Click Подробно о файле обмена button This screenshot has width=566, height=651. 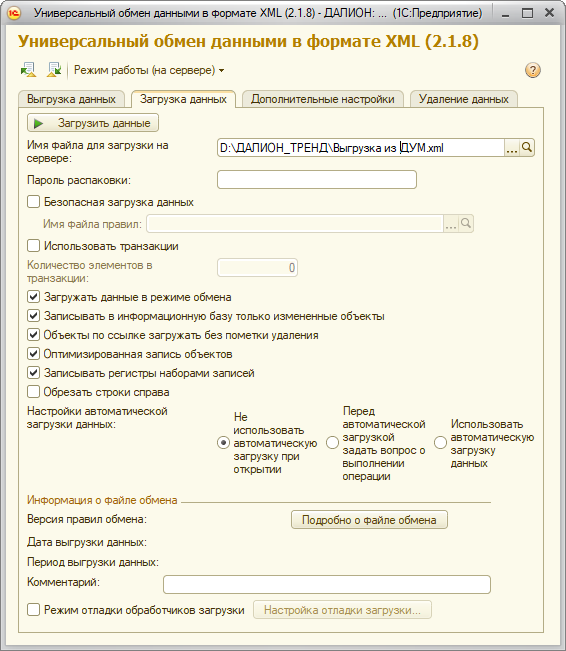coord(369,520)
